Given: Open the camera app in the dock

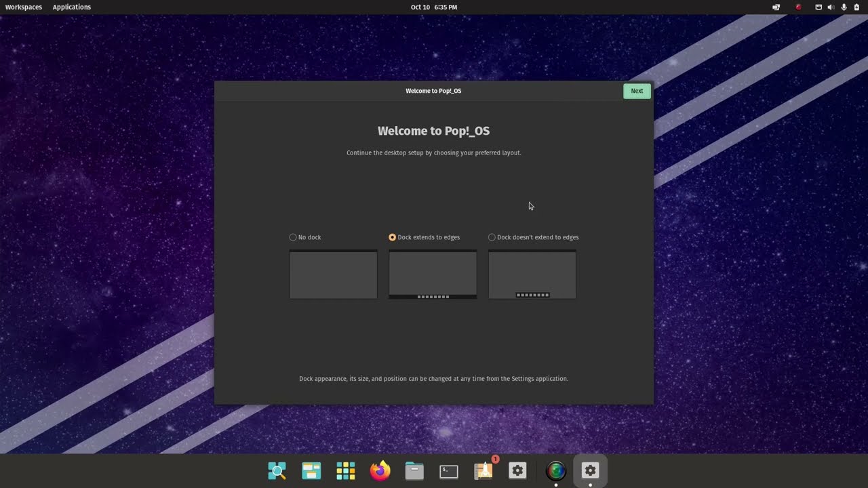Looking at the screenshot, I should point(555,470).
